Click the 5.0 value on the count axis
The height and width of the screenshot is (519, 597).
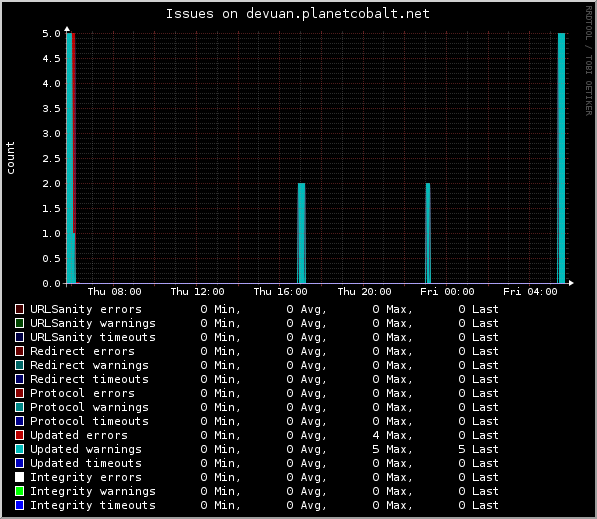pos(51,34)
